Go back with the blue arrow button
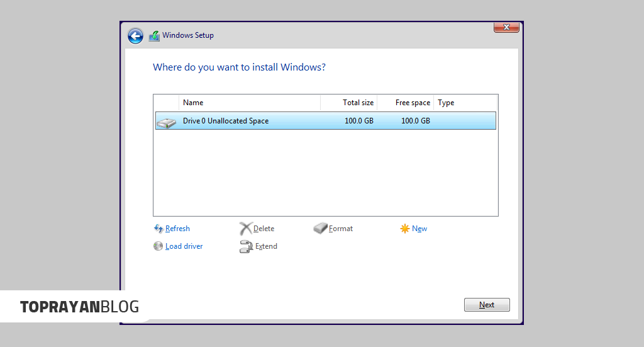 pyautogui.click(x=135, y=36)
